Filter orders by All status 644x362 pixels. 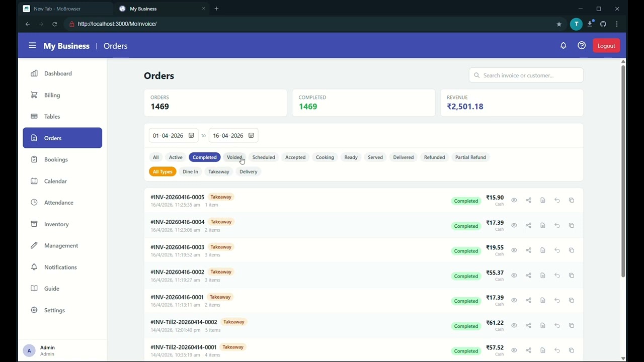[x=156, y=157]
